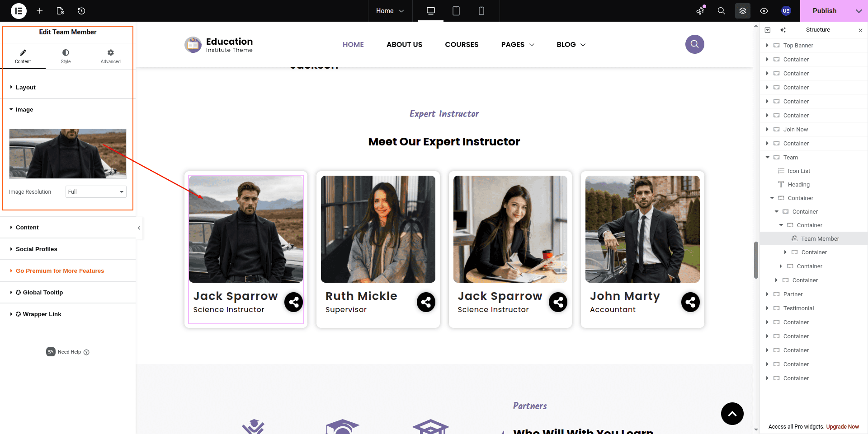Click the Upgrade Now link
The height and width of the screenshot is (434, 868).
[842, 427]
